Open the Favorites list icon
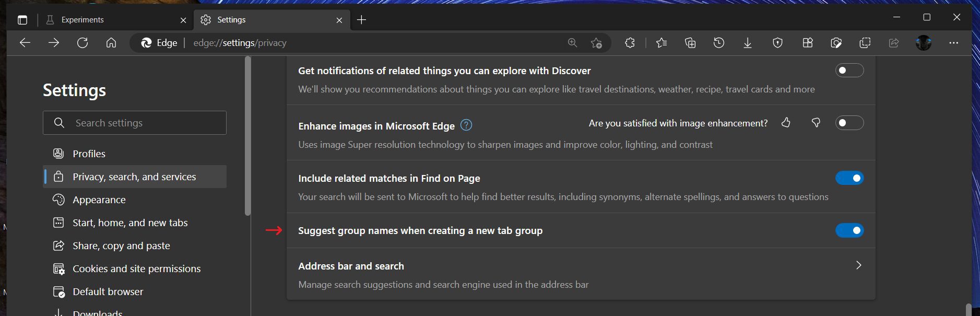The width and height of the screenshot is (980, 316). click(x=662, y=43)
